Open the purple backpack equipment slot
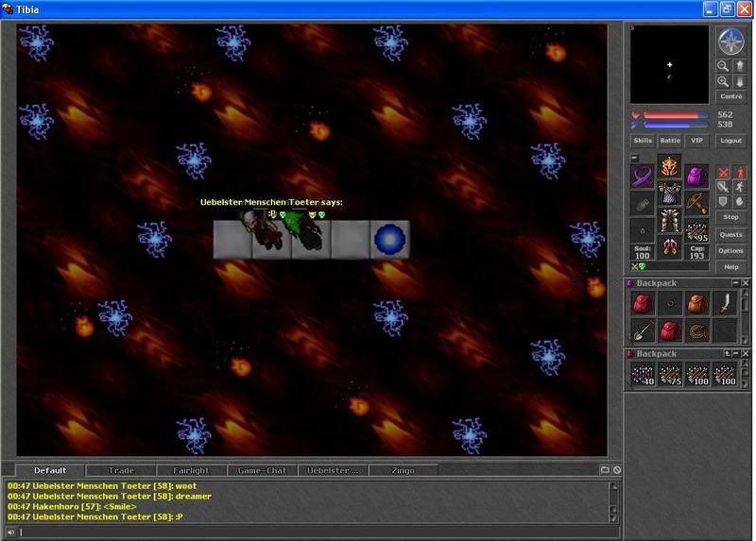 (696, 176)
